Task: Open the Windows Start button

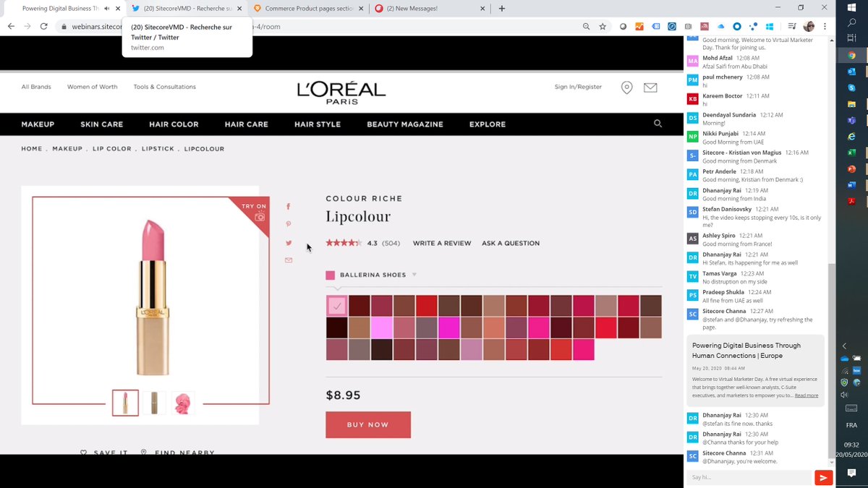Action: (x=851, y=7)
